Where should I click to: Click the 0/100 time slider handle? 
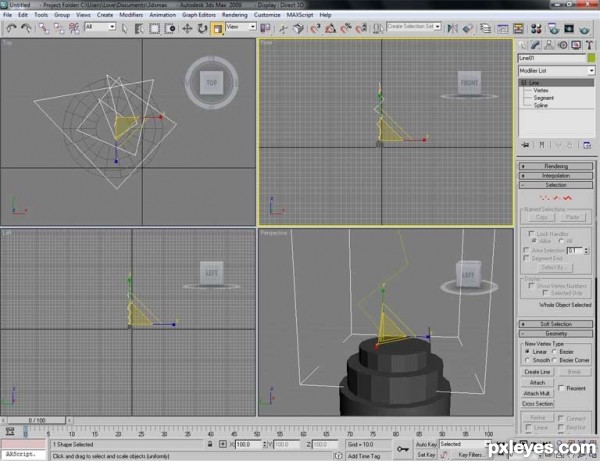click(37, 420)
